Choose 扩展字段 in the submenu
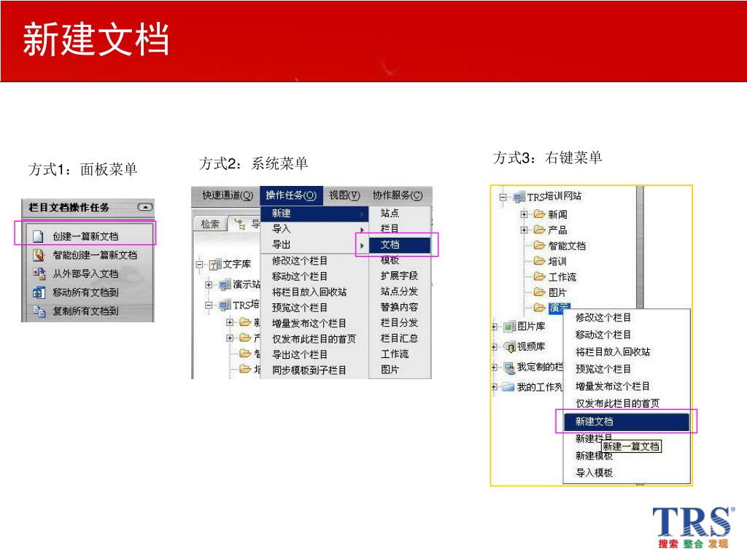The image size is (747, 560). pyautogui.click(x=399, y=276)
